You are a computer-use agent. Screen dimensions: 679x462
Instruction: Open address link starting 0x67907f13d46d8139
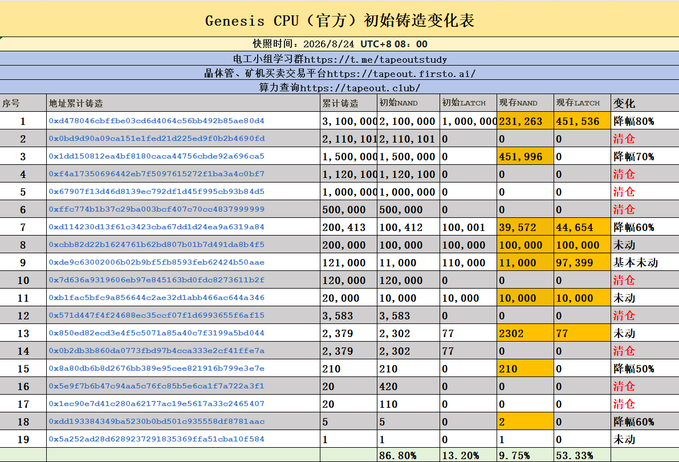[156, 191]
